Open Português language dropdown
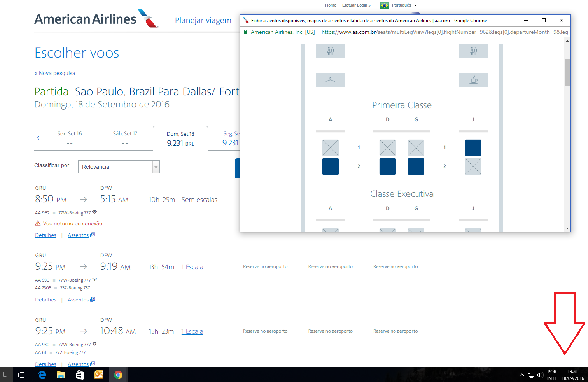The width and height of the screenshot is (588, 382). point(404,5)
